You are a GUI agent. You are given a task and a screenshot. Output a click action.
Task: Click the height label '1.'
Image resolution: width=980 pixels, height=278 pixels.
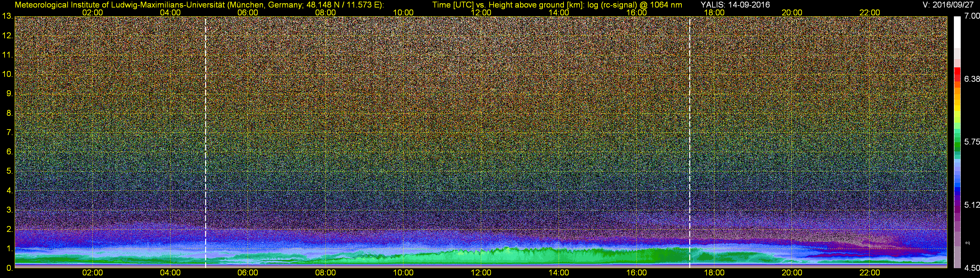tap(9, 249)
